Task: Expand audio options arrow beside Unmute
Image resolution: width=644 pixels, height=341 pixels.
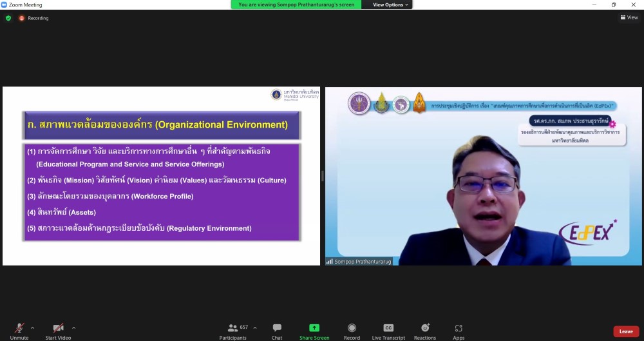Action: coord(33,327)
